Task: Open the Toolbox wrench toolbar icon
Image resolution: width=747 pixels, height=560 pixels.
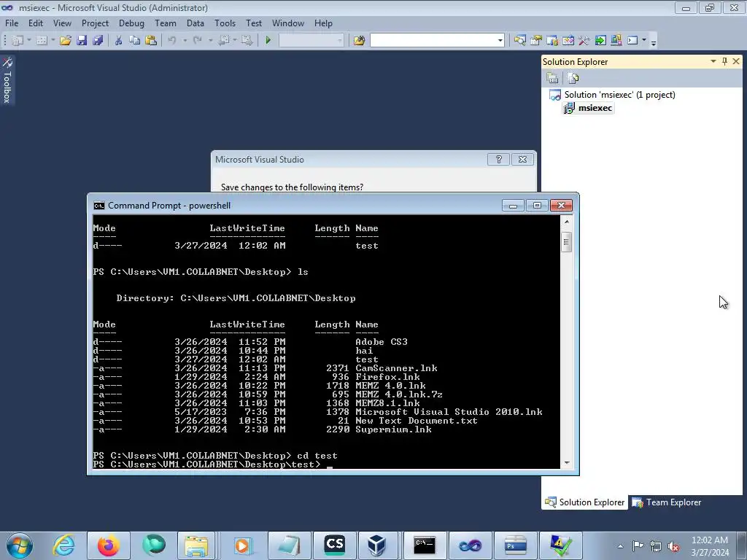Action: click(x=584, y=41)
